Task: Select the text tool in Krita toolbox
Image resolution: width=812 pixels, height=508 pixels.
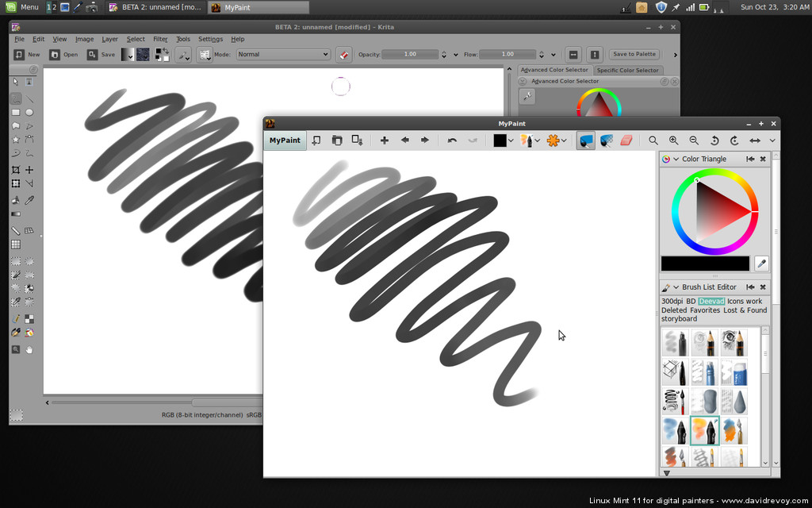Action: coord(29,82)
